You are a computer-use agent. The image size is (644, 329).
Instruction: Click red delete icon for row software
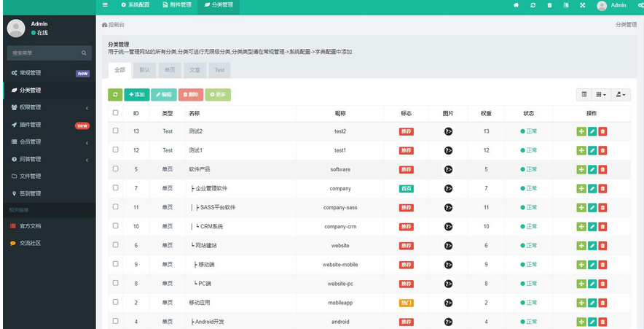pos(602,169)
